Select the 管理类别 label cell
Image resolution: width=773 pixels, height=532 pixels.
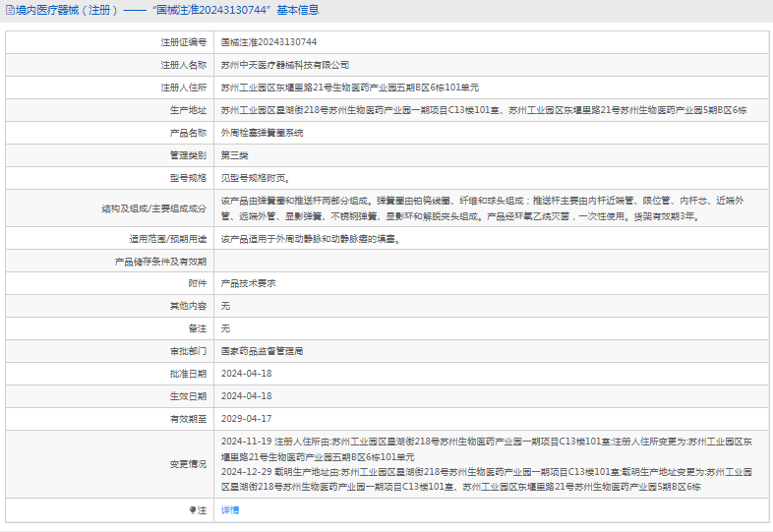click(110, 155)
